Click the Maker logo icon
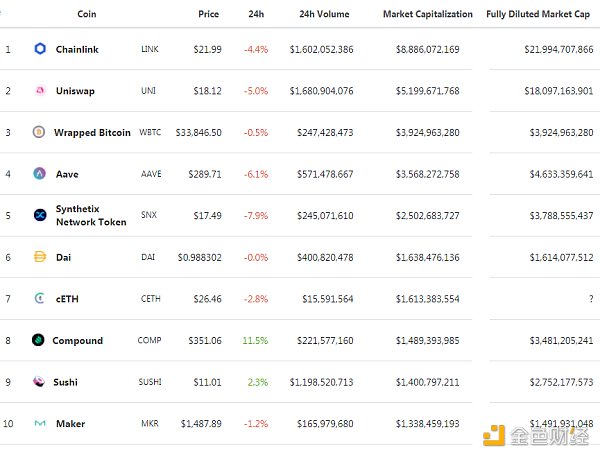The width and height of the screenshot is (600, 457). coord(40,423)
